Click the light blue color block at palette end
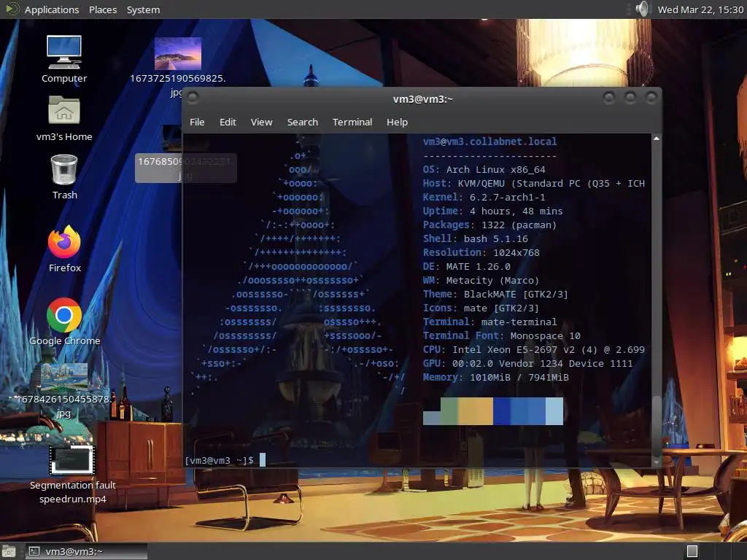This screenshot has width=747, height=560. pyautogui.click(x=554, y=411)
